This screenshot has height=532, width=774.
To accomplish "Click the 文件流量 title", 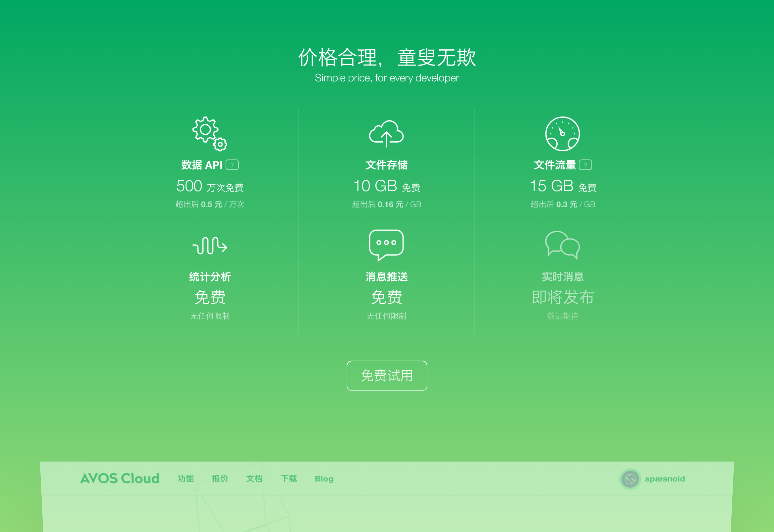I will coord(555,165).
